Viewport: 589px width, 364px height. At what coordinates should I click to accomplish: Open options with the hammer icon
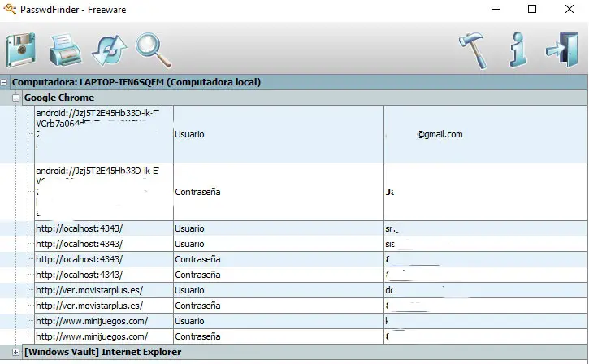point(473,50)
